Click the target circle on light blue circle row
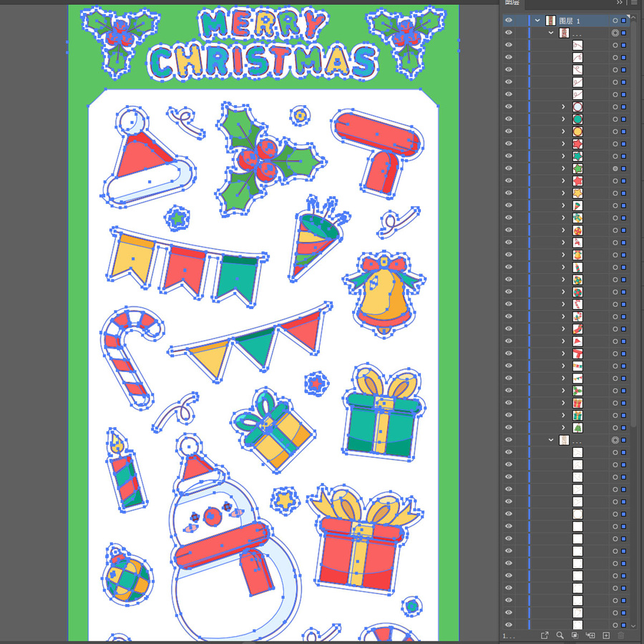644x644 pixels. pos(615,107)
